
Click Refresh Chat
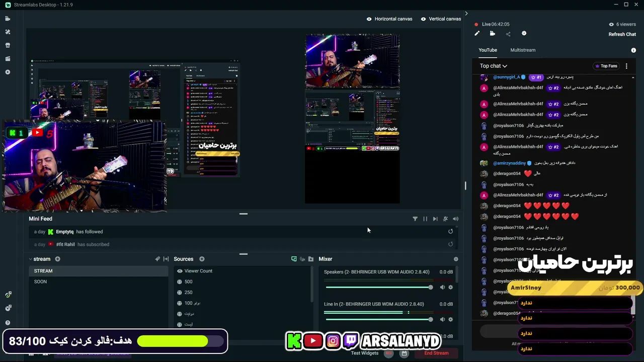click(x=622, y=34)
